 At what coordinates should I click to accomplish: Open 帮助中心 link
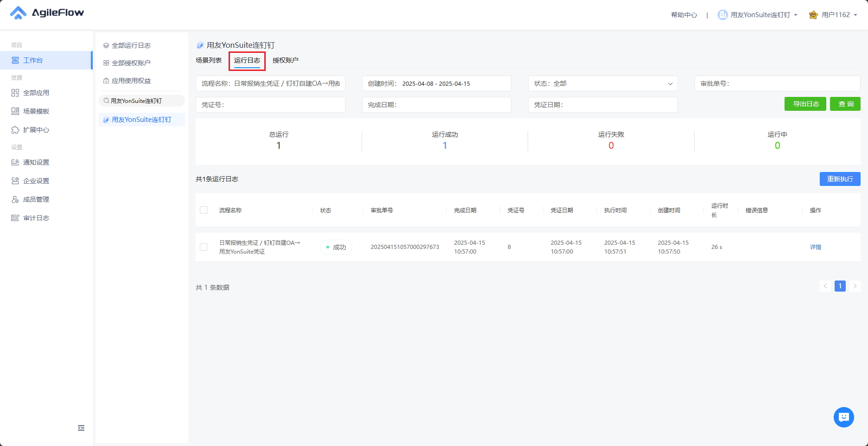coord(684,15)
